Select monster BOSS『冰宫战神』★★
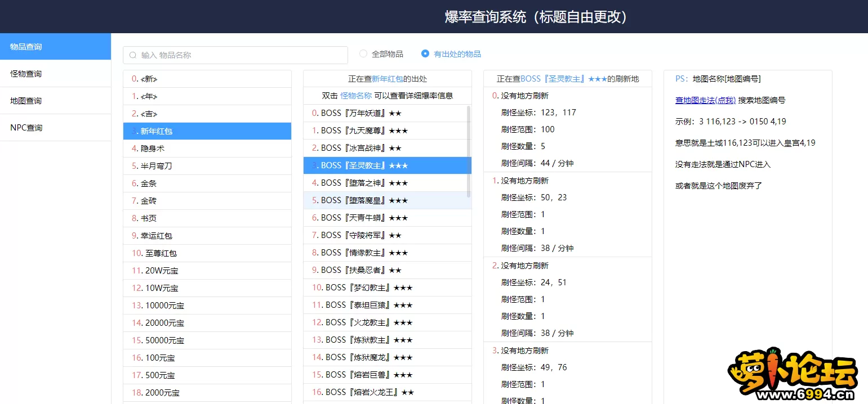This screenshot has height=404, width=868. coord(388,148)
